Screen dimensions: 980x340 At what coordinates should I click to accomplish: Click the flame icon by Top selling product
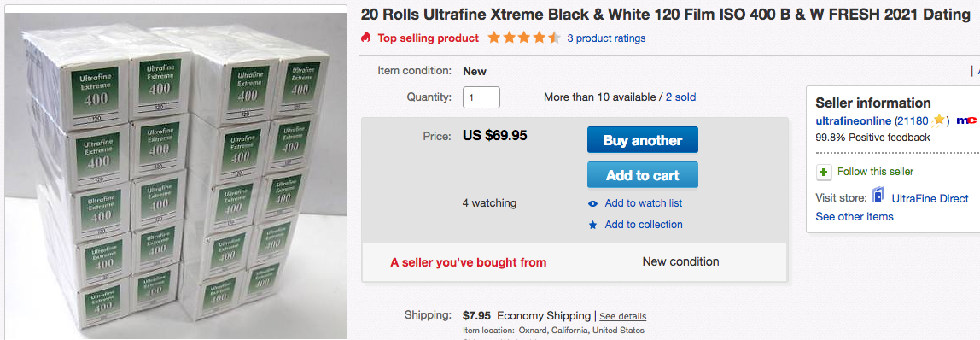366,38
